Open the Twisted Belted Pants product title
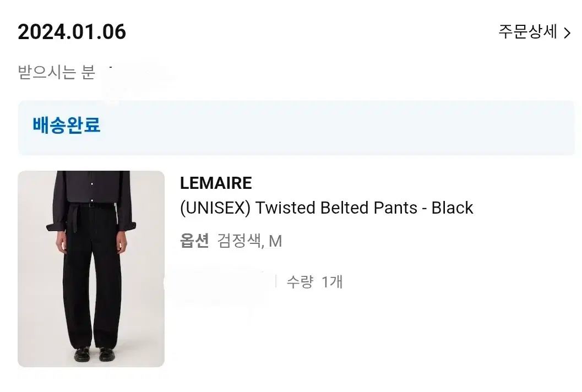The image size is (582, 392). [x=327, y=208]
